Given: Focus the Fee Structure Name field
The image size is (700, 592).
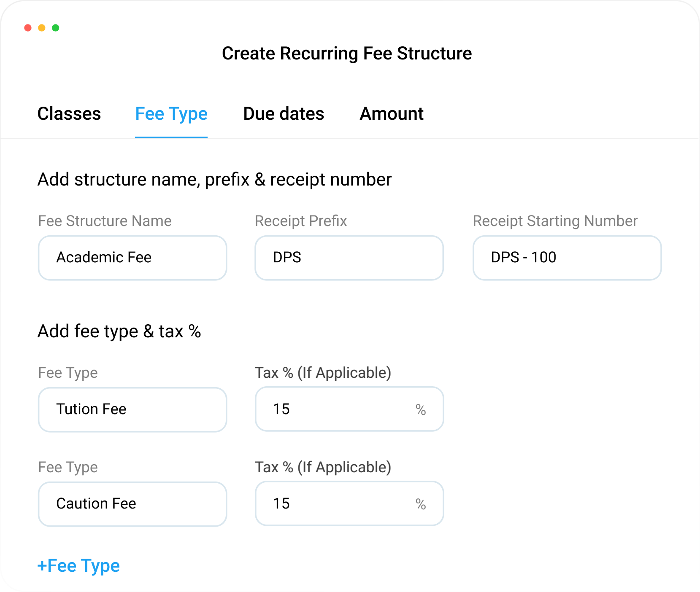Looking at the screenshot, I should [x=132, y=258].
